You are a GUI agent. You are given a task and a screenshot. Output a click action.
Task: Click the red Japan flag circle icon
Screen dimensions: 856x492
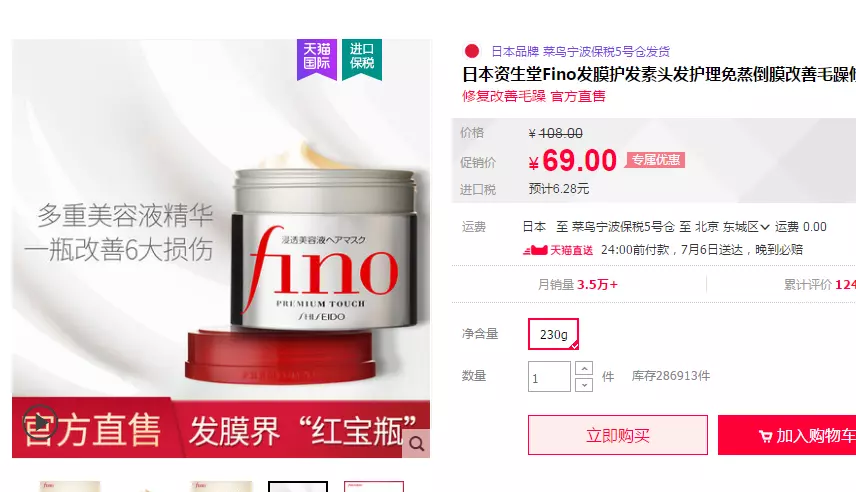(x=472, y=51)
